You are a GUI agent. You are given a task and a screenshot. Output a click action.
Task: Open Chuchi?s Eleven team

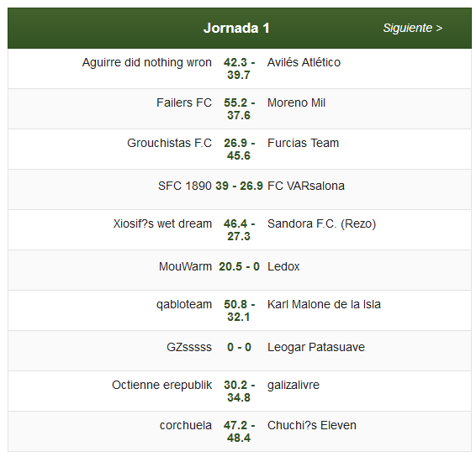pyautogui.click(x=312, y=425)
